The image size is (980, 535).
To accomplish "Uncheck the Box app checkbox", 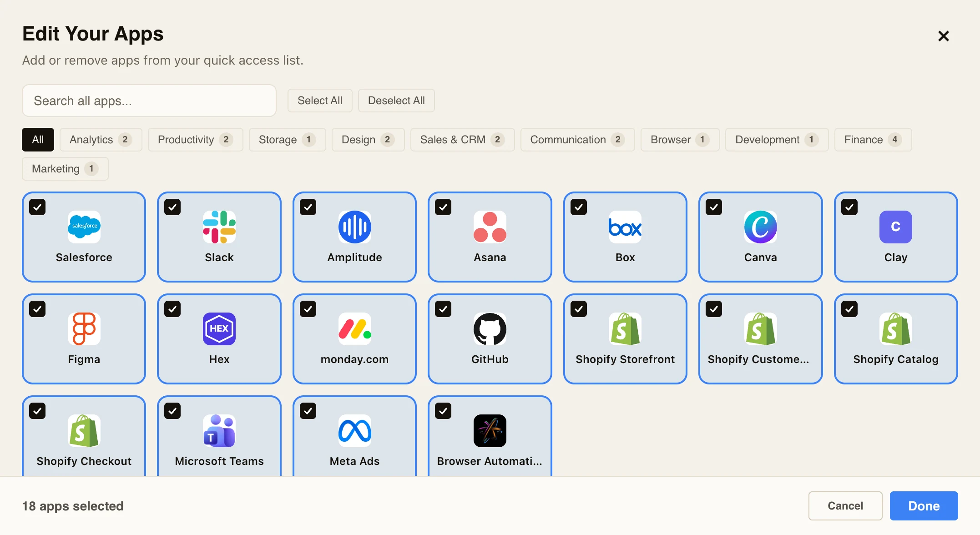I will coord(579,207).
